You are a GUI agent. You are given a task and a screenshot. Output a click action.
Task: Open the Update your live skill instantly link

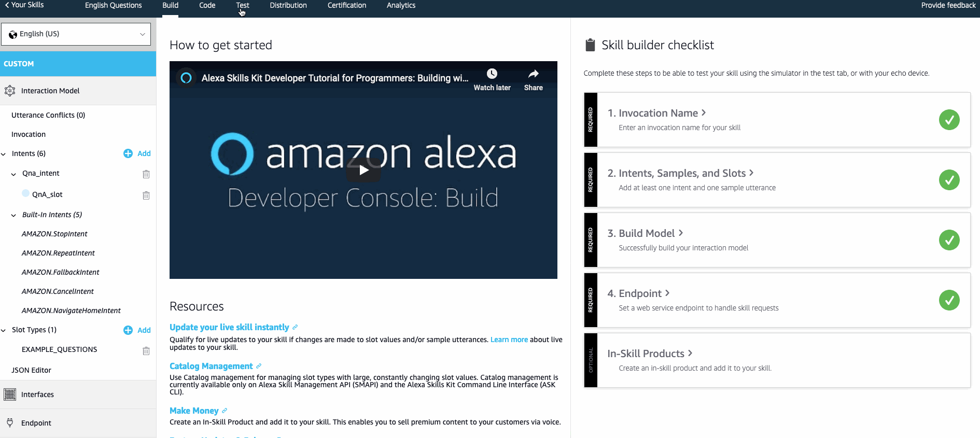[x=229, y=327]
